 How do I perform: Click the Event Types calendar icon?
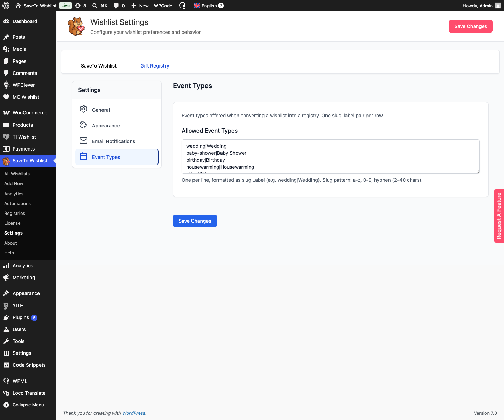coord(84,156)
